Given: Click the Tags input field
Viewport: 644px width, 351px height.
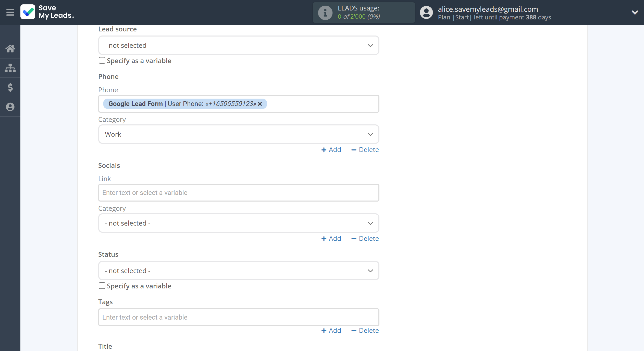Looking at the screenshot, I should pos(239,317).
